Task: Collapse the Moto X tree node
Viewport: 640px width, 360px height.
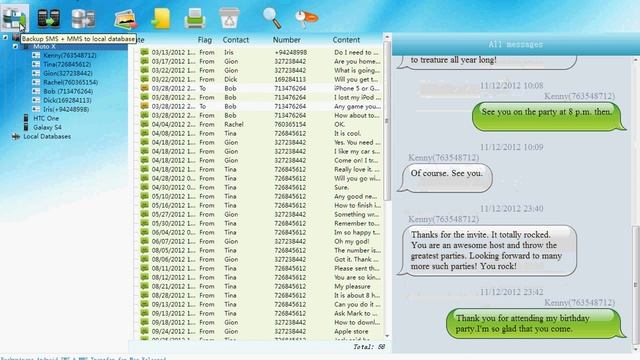Action: click(15, 47)
